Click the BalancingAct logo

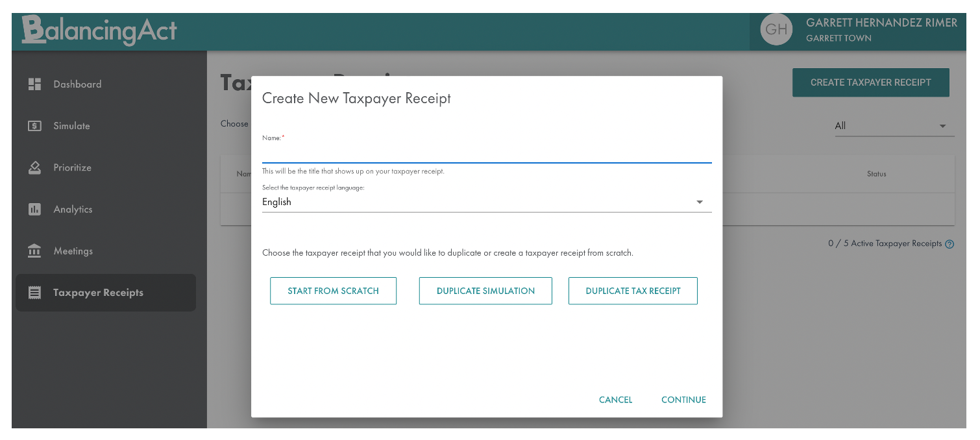(x=99, y=31)
